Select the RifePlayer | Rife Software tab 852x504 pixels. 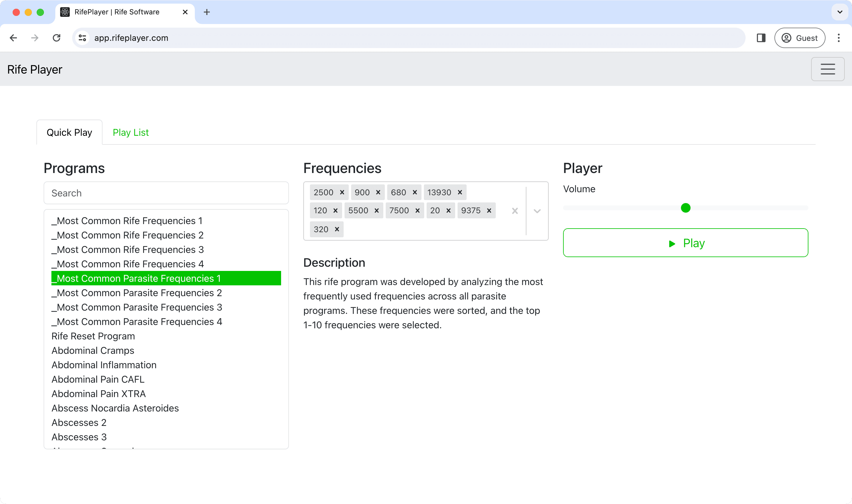click(125, 12)
